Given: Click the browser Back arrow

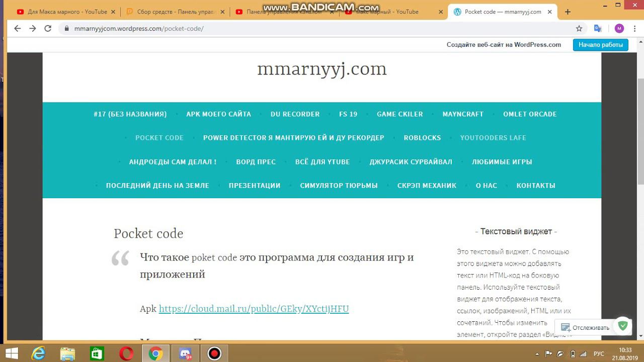Looking at the screenshot, I should click(x=18, y=29).
